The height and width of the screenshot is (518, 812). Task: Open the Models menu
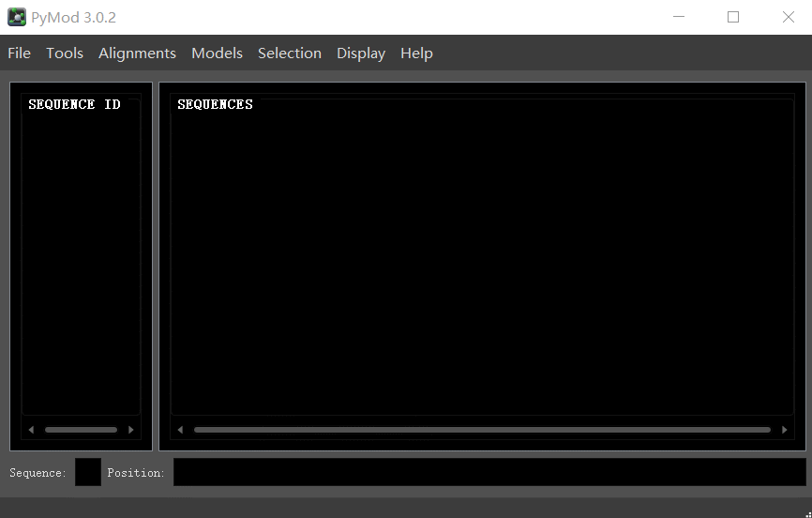(217, 53)
